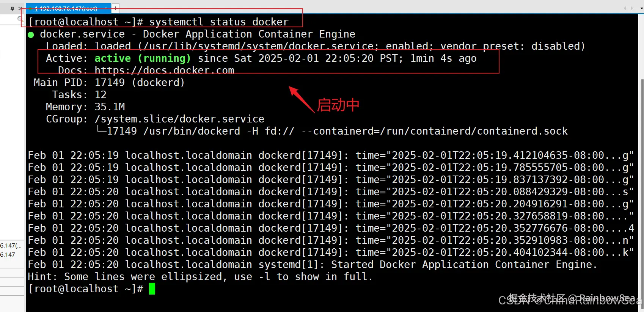This screenshot has width=644, height=312.
Task: Select the 6.147(... session in sidebar
Action: pos(11,245)
